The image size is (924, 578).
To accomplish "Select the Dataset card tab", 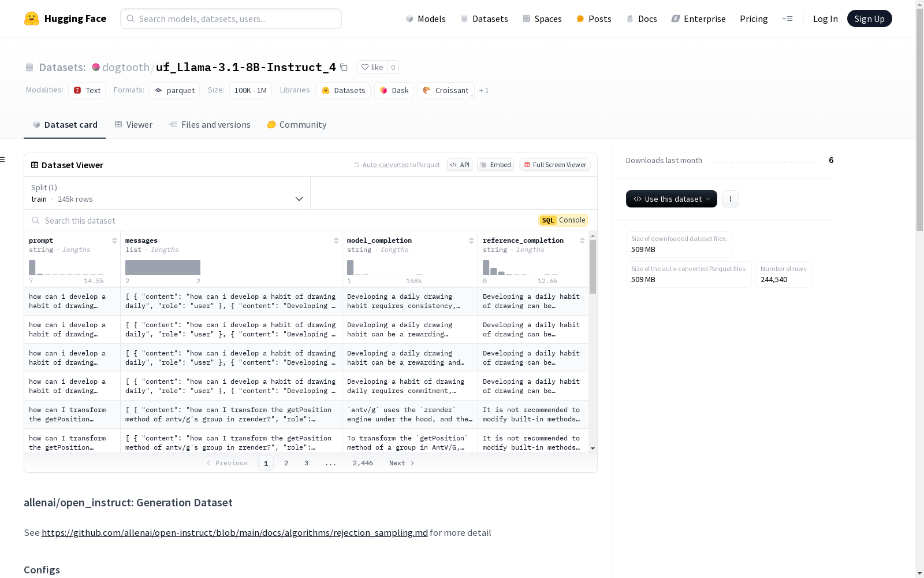I will coord(65,124).
